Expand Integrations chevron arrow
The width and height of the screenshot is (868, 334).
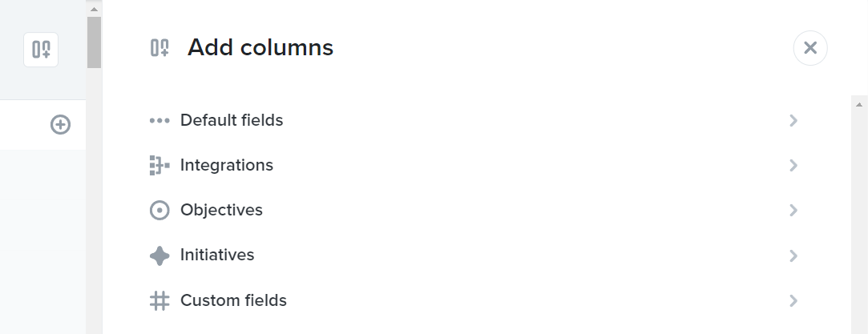tap(793, 165)
